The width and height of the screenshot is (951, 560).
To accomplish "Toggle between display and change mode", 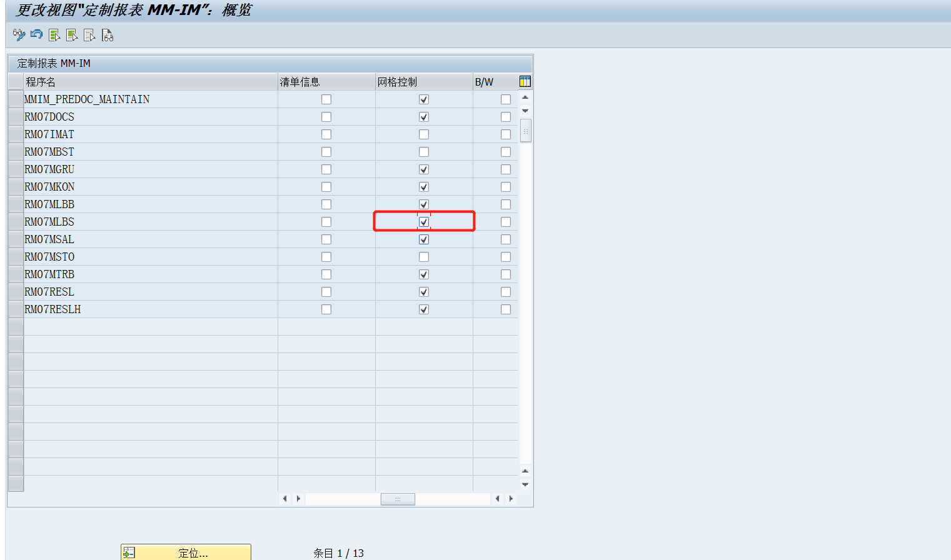I will click(17, 35).
